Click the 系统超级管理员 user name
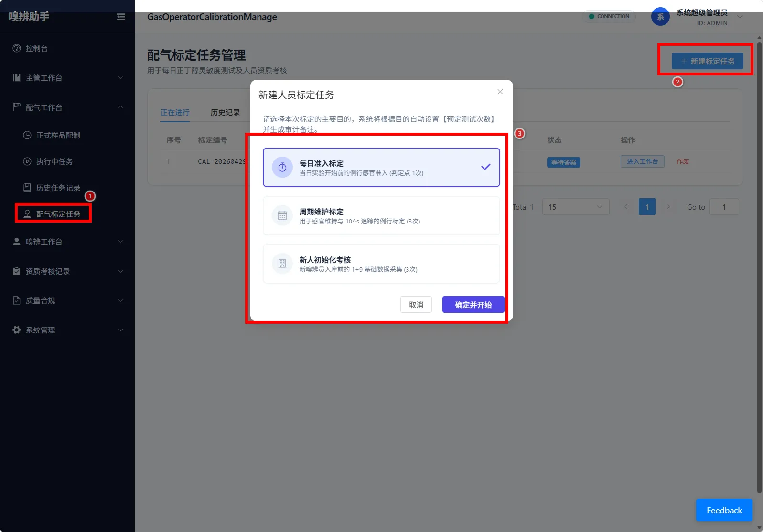The height and width of the screenshot is (532, 763). pos(701,13)
